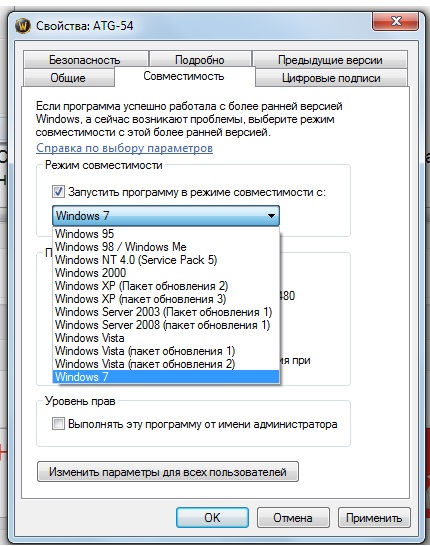430x546 pixels.
Task: Choose Windows Server 2003 (Пакет обновления 1)
Action: pyautogui.click(x=166, y=312)
